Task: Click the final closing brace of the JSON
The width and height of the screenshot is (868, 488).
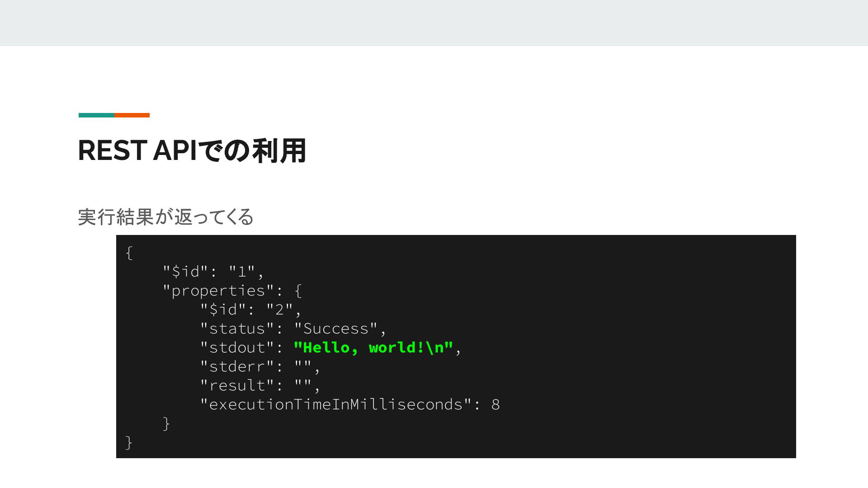Action: click(x=129, y=442)
